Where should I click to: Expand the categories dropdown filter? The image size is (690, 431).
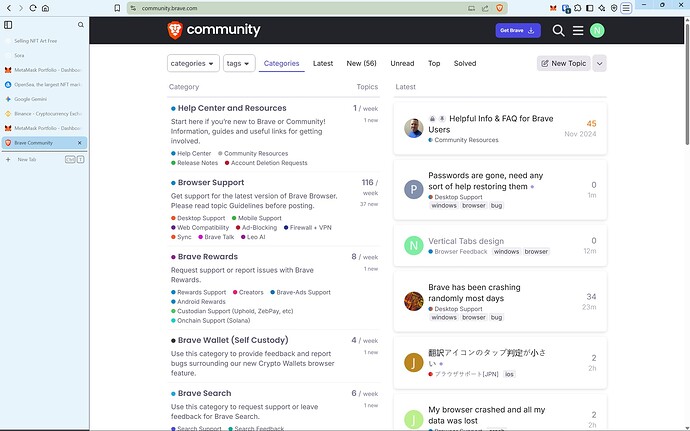[193, 63]
